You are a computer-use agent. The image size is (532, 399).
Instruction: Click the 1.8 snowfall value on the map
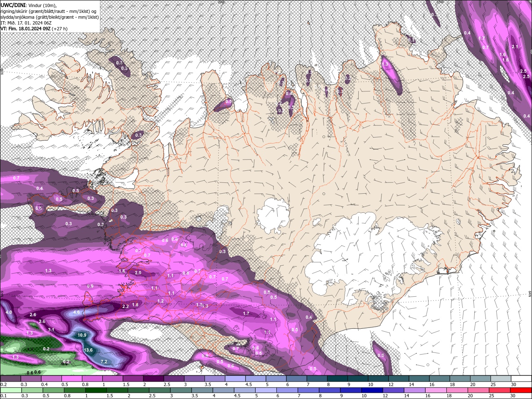(x=135, y=305)
